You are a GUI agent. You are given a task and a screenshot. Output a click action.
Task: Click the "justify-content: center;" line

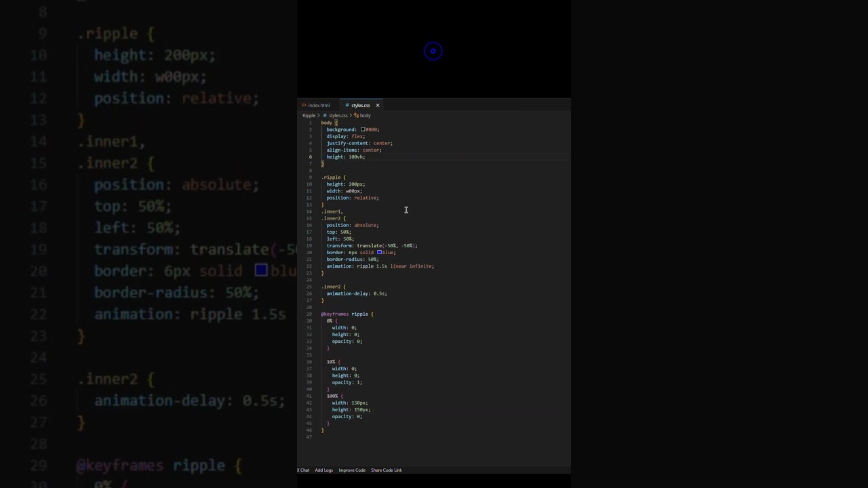[x=359, y=143]
